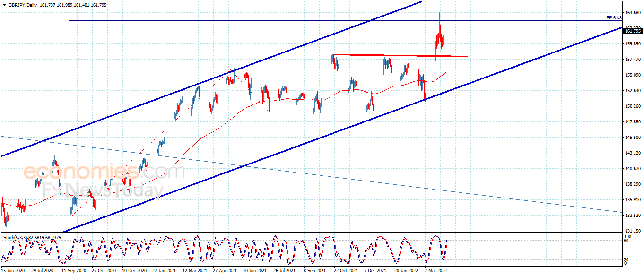Viewport: 644px width, 276px height.
Task: Select the red horizontal resistance line
Action: [x=400, y=56]
